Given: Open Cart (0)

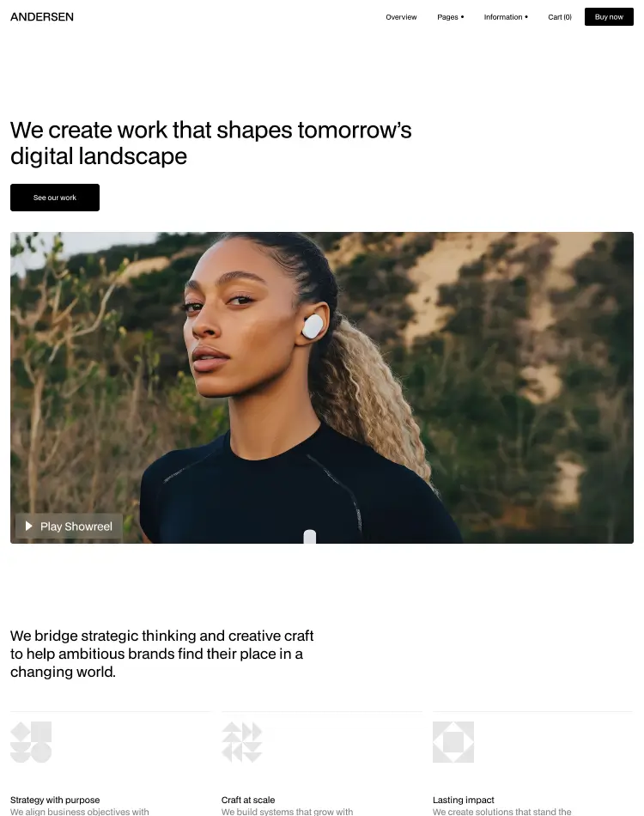Looking at the screenshot, I should [x=560, y=17].
